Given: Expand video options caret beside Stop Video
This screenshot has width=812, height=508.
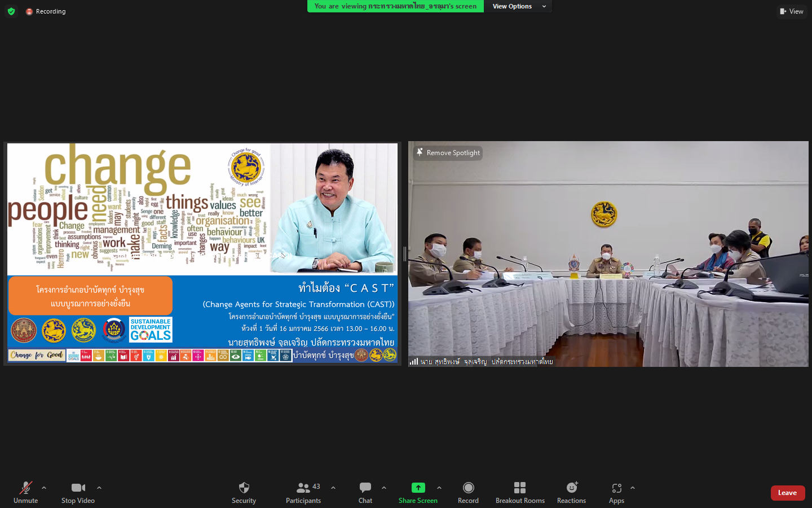Looking at the screenshot, I should pos(99,488).
